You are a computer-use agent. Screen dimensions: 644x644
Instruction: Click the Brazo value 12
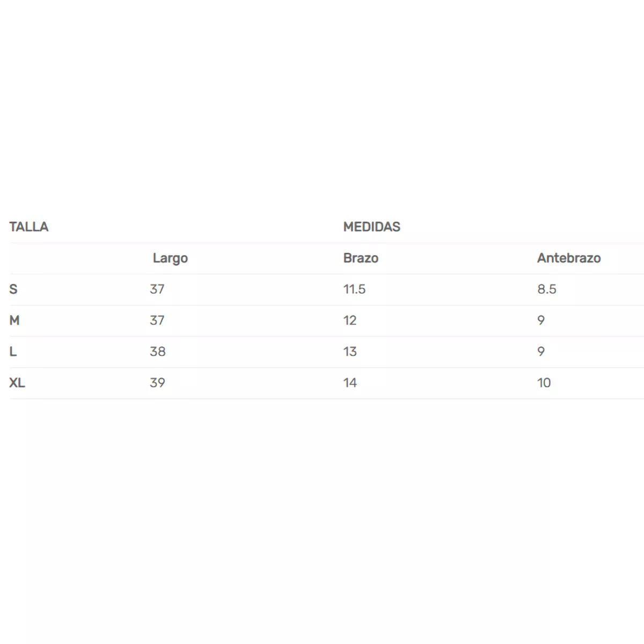[350, 320]
